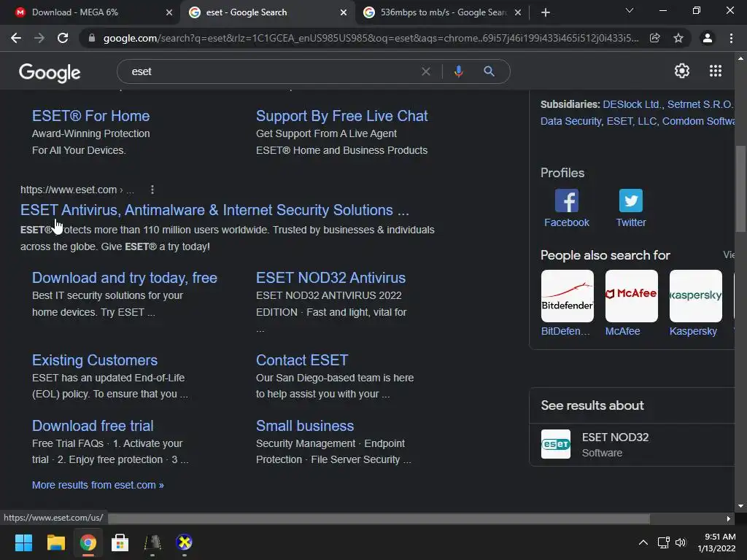
Task: Click the forward navigation arrow
Action: 39,38
